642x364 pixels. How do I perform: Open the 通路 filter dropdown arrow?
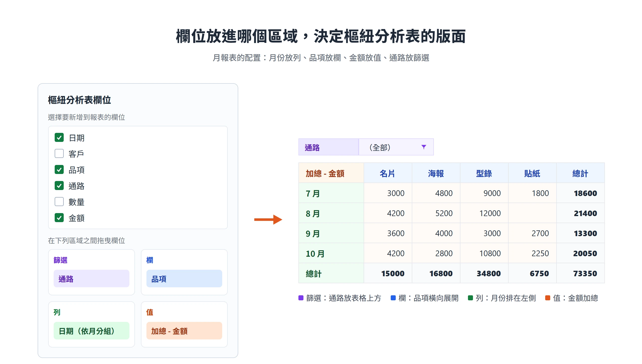tap(424, 147)
